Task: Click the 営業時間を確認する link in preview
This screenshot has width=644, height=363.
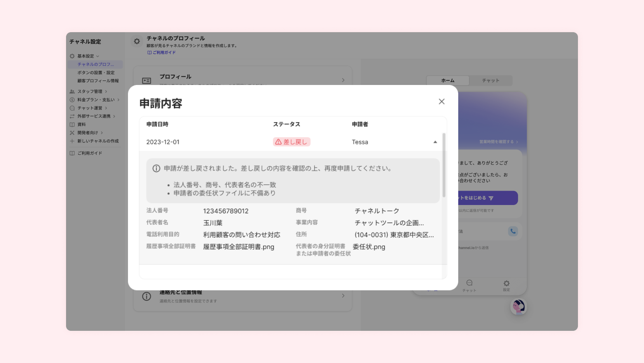Action: [499, 141]
